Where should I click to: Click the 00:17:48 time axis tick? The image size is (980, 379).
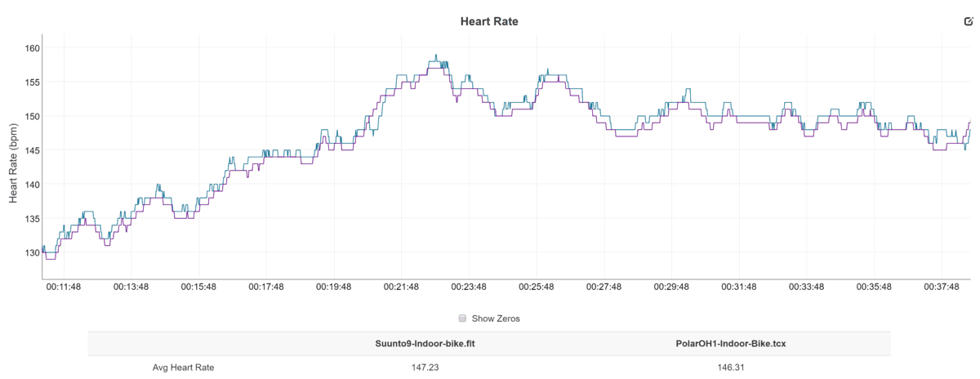(x=266, y=287)
